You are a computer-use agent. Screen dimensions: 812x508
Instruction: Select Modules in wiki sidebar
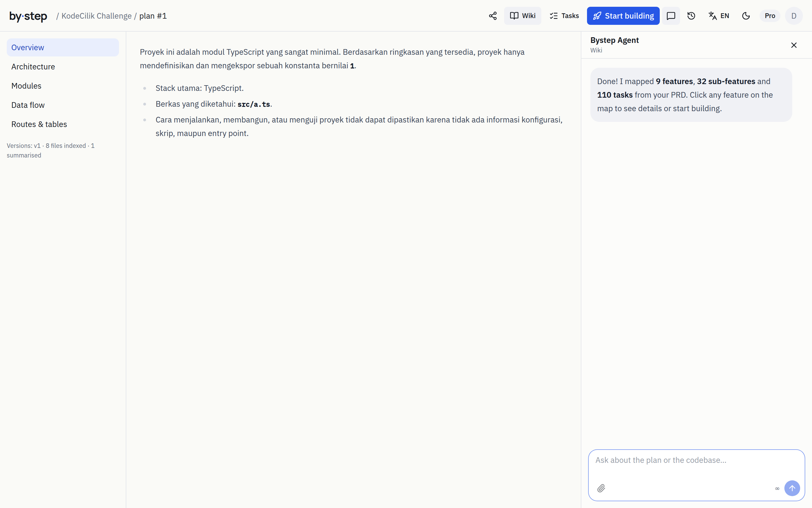(63, 86)
